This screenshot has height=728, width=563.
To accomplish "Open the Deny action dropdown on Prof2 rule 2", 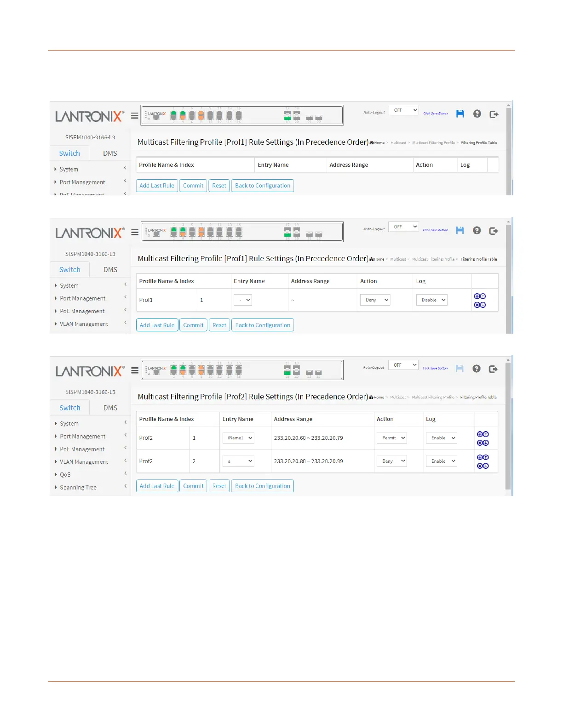I will pyautogui.click(x=391, y=461).
